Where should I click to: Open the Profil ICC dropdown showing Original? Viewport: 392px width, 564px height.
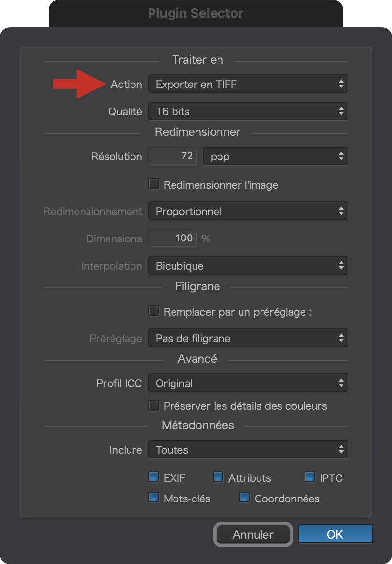click(x=248, y=383)
